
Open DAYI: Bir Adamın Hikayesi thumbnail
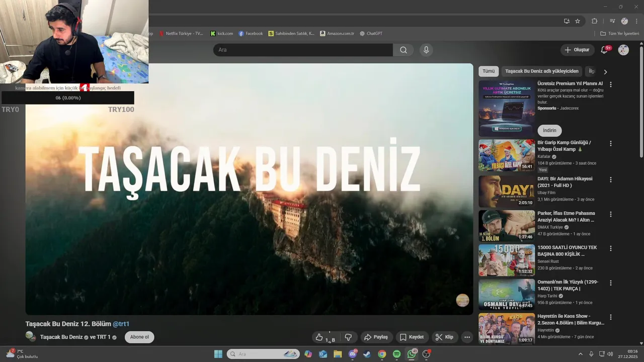[507, 192]
